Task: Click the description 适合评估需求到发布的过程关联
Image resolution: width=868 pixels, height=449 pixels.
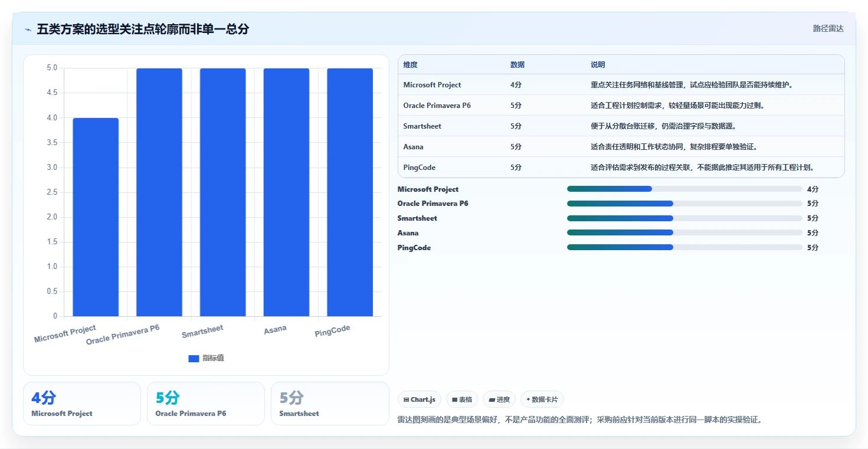Action: click(641, 168)
